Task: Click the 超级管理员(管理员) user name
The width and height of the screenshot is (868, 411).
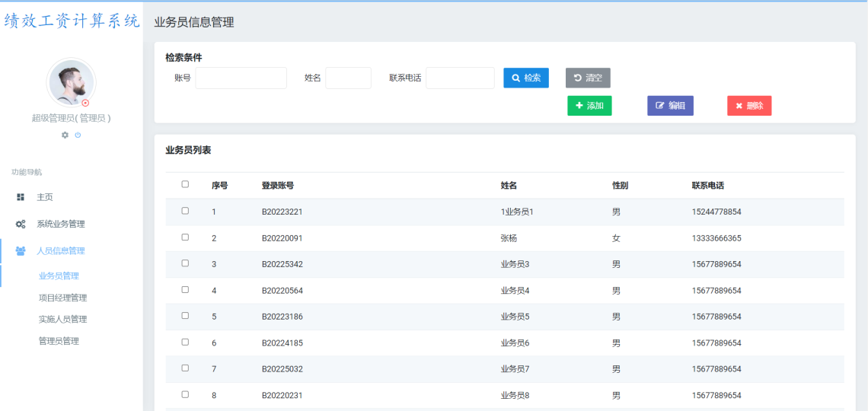Action: 72,118
